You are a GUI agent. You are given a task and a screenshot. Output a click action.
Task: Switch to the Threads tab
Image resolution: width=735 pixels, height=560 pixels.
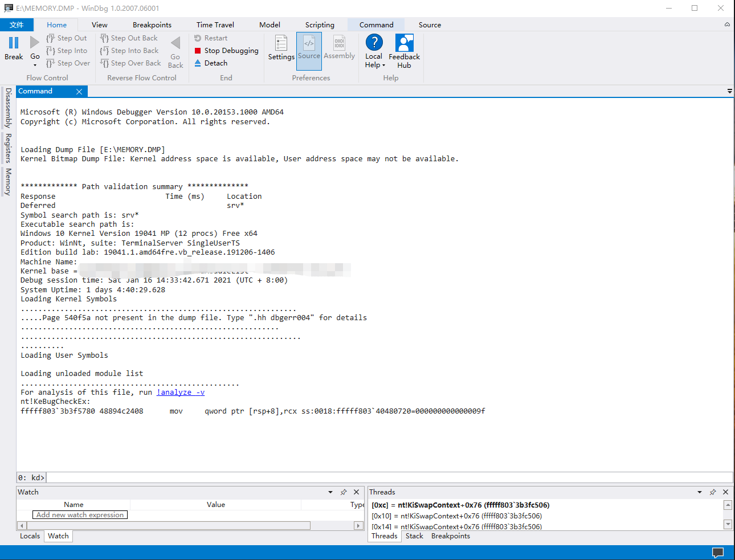[385, 536]
